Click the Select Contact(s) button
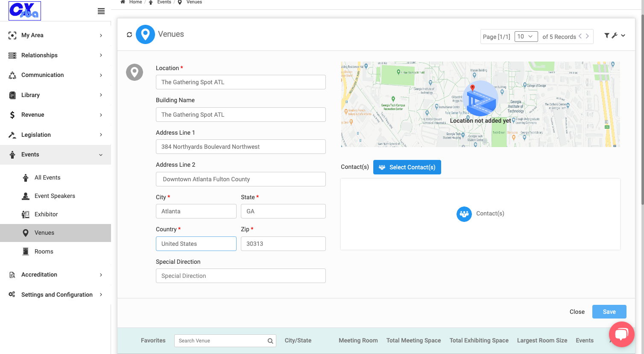This screenshot has height=354, width=644. pyautogui.click(x=407, y=167)
